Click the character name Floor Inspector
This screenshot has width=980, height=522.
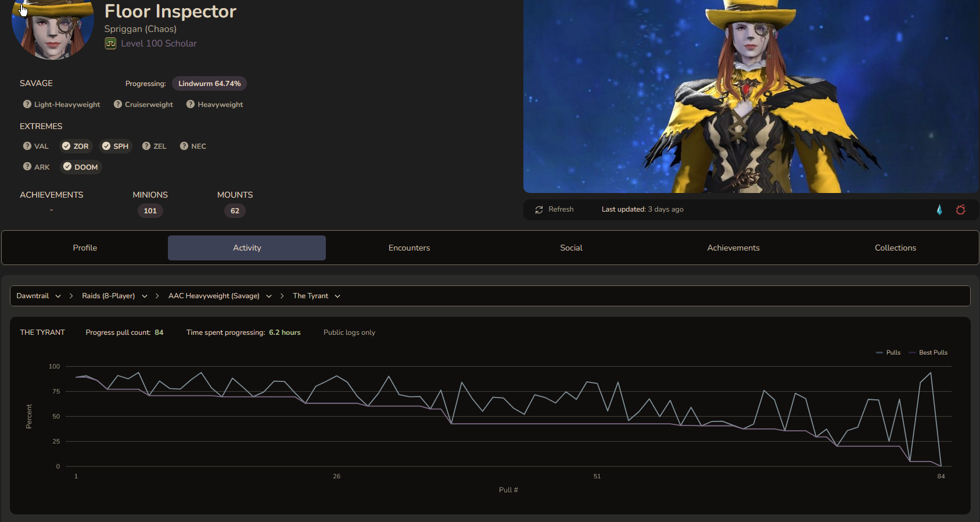pyautogui.click(x=170, y=11)
